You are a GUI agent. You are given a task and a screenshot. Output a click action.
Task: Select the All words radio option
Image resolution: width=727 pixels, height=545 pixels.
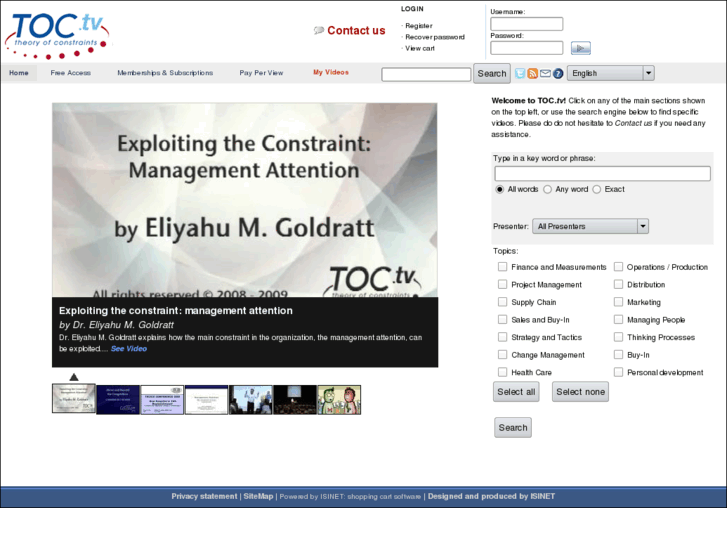click(499, 189)
